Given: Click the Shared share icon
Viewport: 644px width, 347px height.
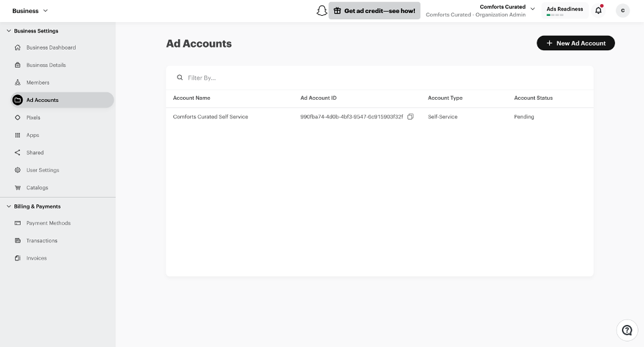Looking at the screenshot, I should tap(18, 153).
